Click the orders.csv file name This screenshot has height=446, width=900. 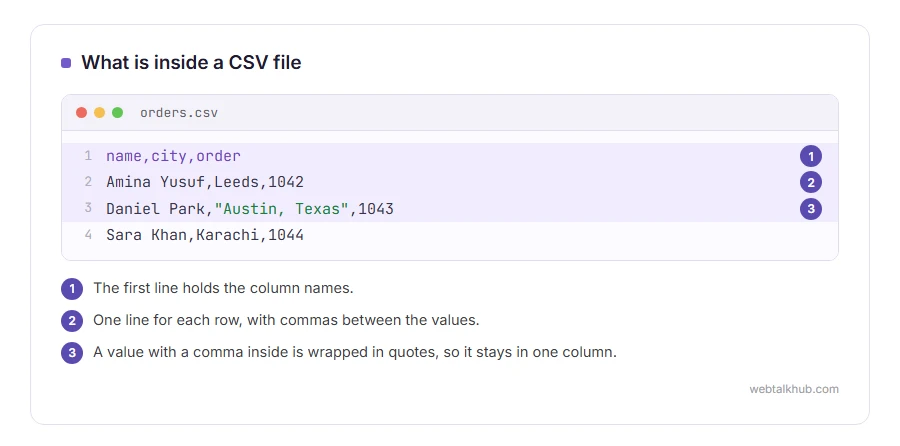pos(179,113)
